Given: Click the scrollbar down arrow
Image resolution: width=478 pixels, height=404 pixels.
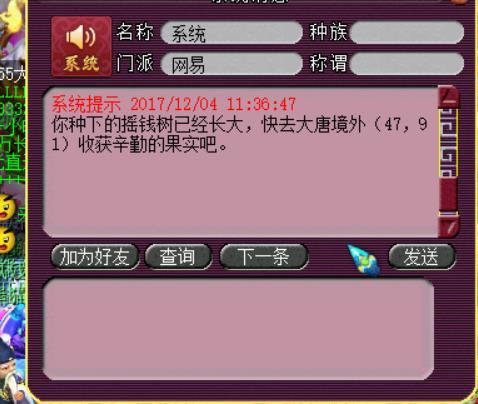Looking at the screenshot, I should [449, 227].
